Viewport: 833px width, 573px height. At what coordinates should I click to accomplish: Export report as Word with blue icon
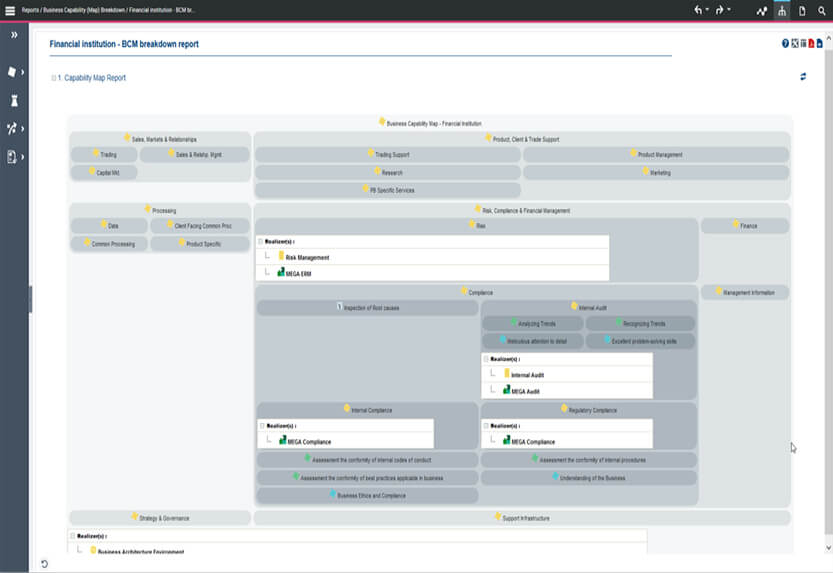click(820, 44)
